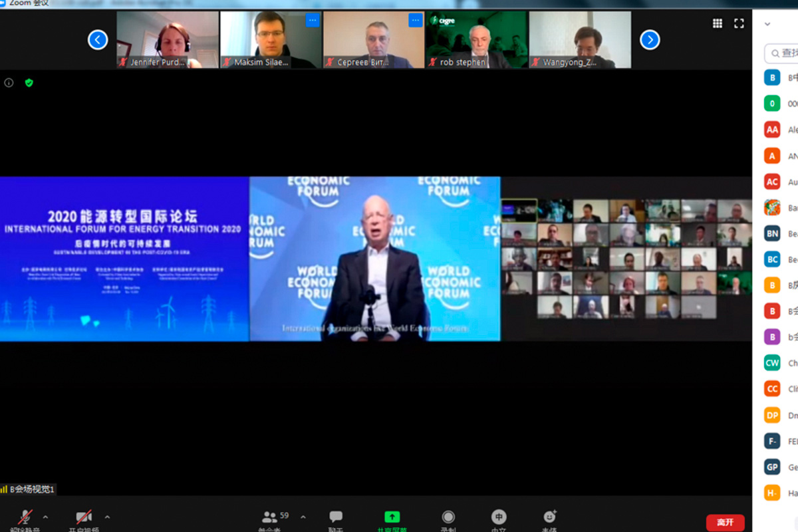Open meeting information icon
Viewport: 798px width, 532px height.
[9, 83]
